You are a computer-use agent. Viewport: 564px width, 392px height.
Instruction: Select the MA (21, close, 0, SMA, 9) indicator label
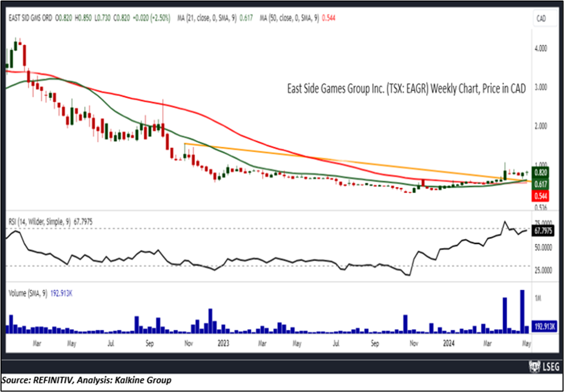click(207, 17)
